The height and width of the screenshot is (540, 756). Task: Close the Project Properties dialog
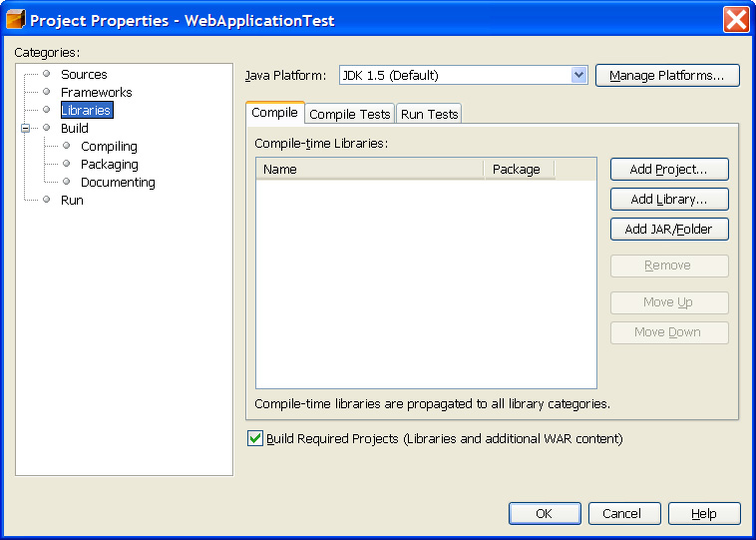pos(736,20)
